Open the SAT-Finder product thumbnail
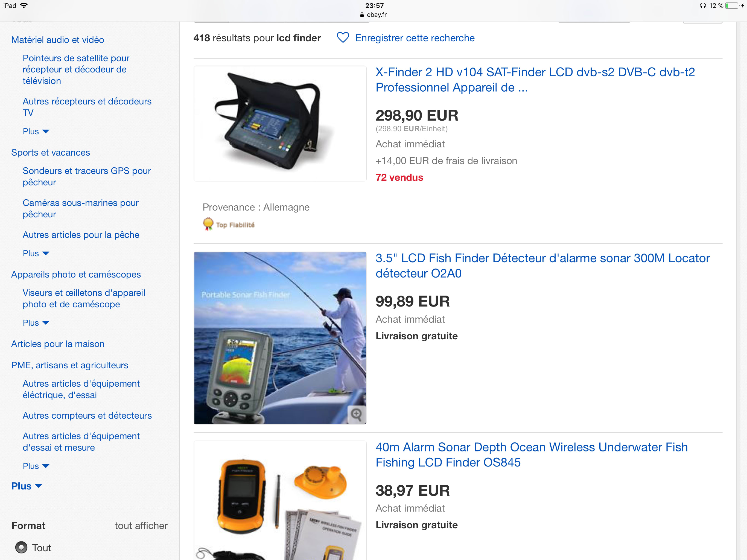Screen dimensions: 747x560 (x=280, y=123)
